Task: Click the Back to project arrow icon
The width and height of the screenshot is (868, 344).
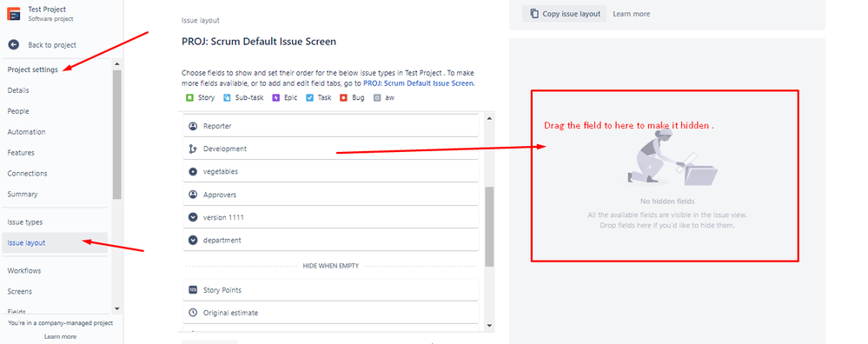Action: point(14,45)
